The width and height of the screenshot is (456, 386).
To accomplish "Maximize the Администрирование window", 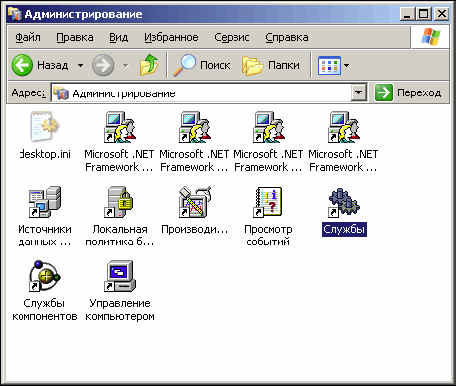I will tap(424, 14).
